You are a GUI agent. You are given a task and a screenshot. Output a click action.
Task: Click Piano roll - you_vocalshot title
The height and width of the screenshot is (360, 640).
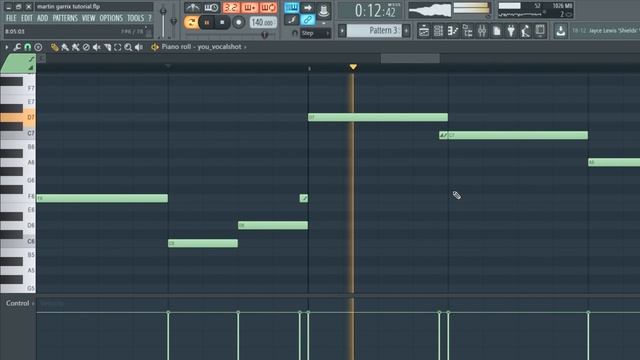201,47
